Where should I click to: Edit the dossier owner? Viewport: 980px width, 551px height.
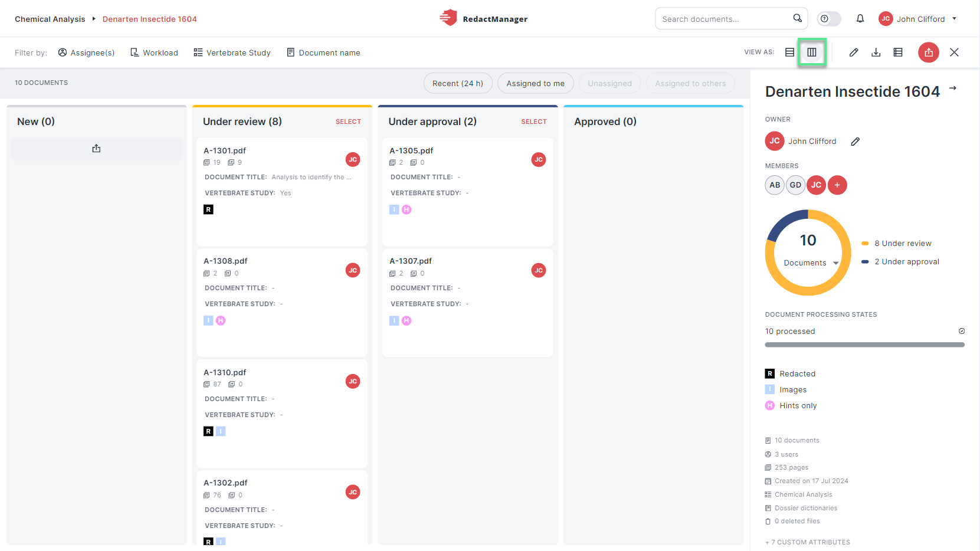pos(856,142)
